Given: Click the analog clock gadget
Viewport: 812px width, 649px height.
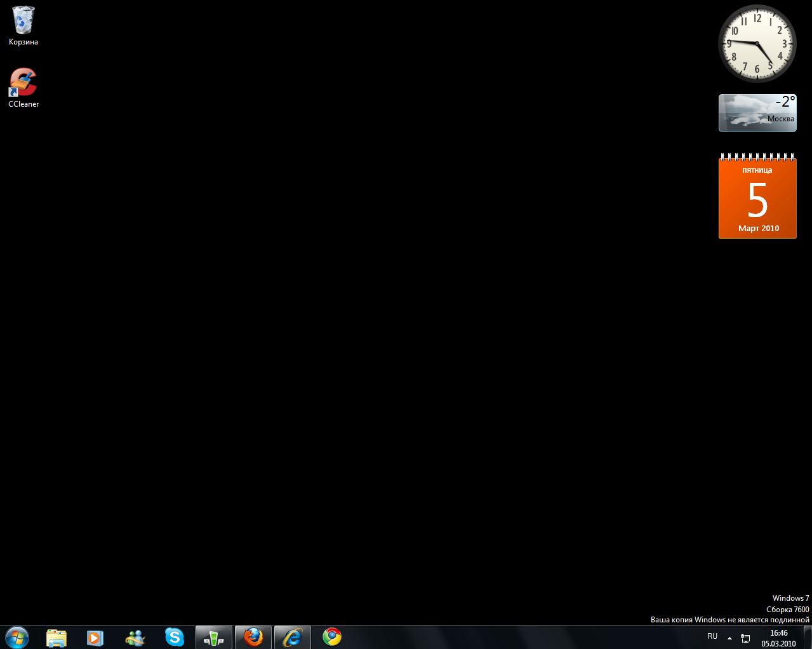Looking at the screenshot, I should click(757, 44).
